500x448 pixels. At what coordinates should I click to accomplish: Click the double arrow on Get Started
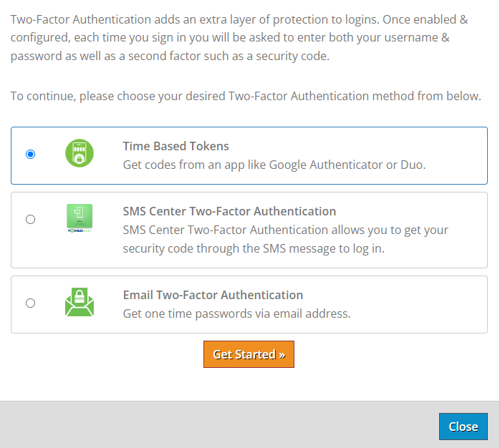(x=282, y=354)
